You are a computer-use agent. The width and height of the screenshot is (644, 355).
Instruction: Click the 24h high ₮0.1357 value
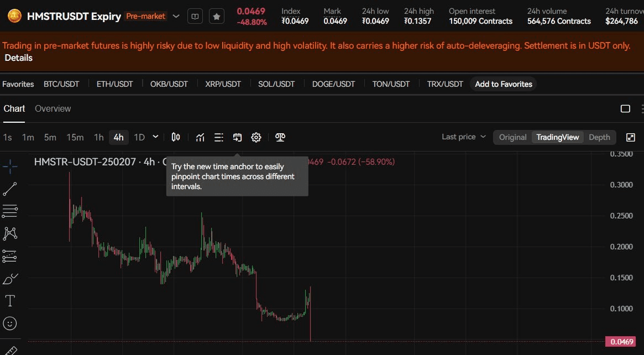[418, 21]
